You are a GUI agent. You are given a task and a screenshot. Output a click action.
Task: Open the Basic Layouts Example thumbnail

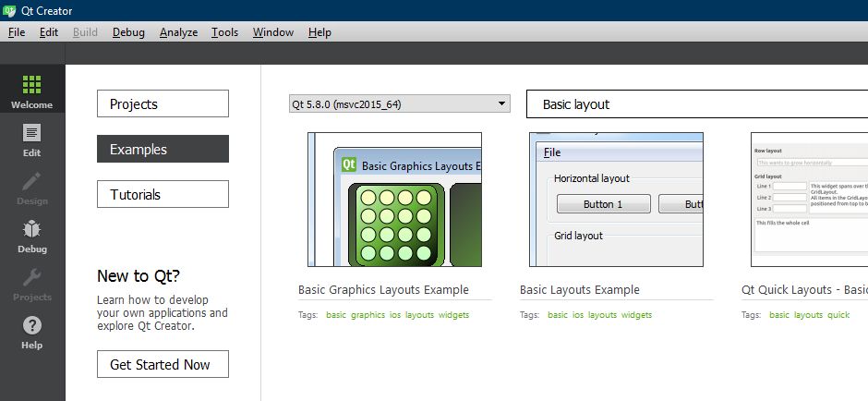click(x=616, y=200)
